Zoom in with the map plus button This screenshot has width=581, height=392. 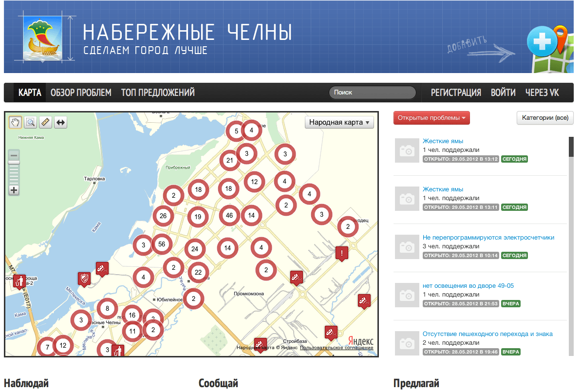tap(14, 190)
